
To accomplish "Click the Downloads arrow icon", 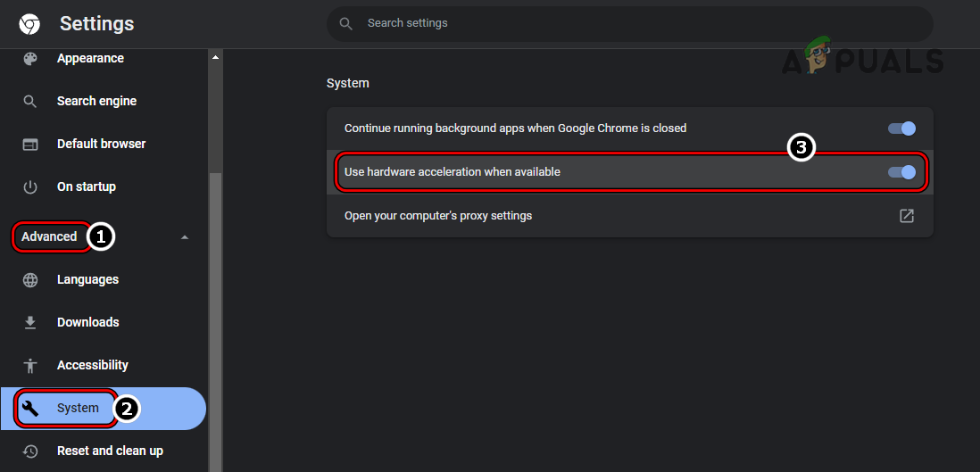I will click(x=30, y=322).
